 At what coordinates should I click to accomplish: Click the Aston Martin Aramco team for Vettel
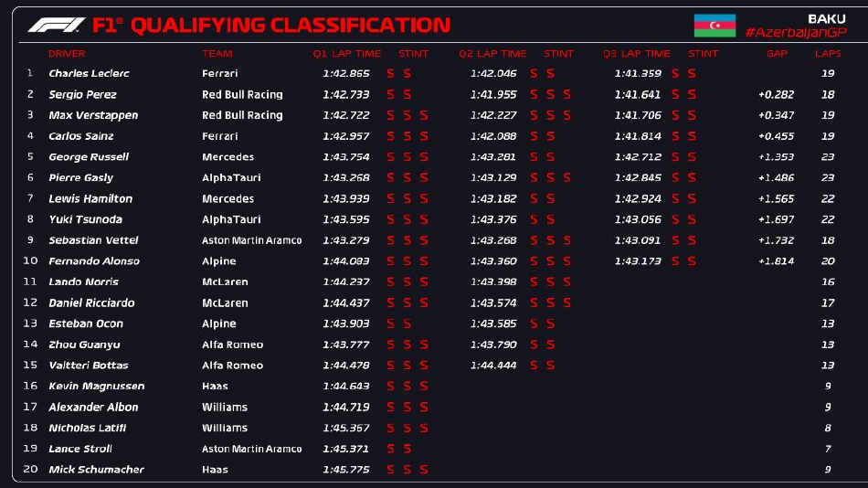pyautogui.click(x=251, y=240)
